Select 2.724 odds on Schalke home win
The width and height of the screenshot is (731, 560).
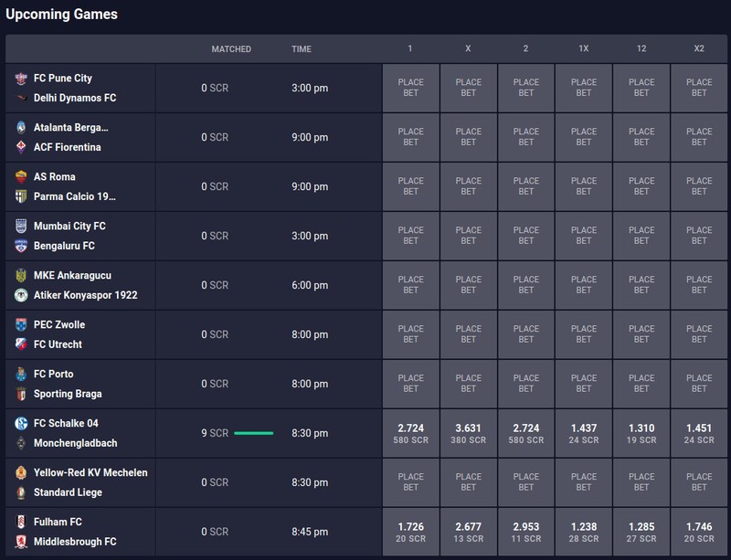(x=410, y=433)
